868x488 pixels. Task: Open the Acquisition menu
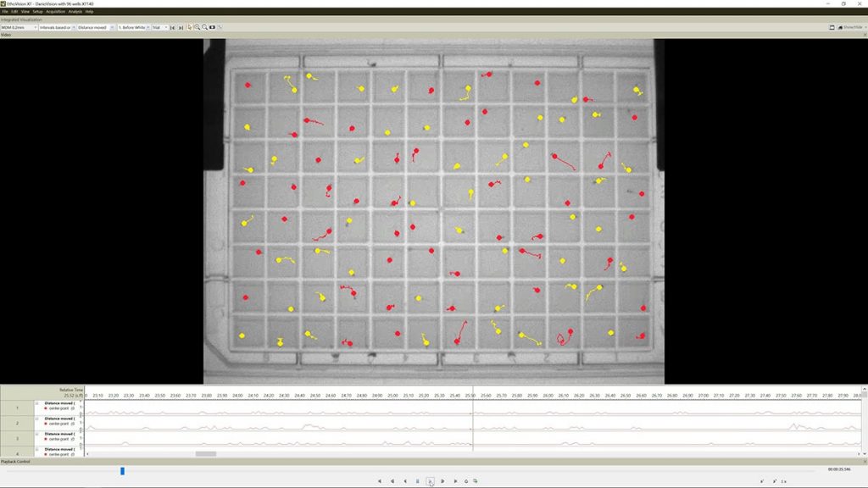54,12
